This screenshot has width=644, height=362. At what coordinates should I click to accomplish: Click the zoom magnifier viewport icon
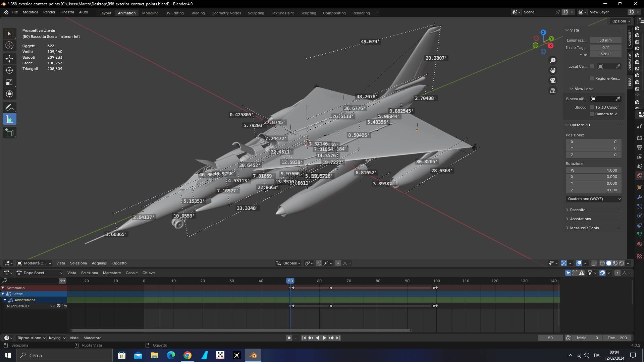553,60
